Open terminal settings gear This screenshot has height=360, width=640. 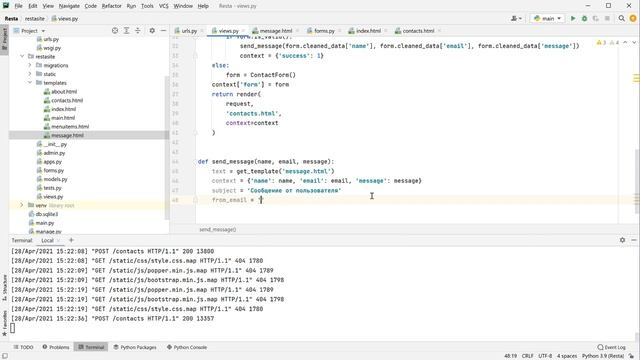click(622, 240)
